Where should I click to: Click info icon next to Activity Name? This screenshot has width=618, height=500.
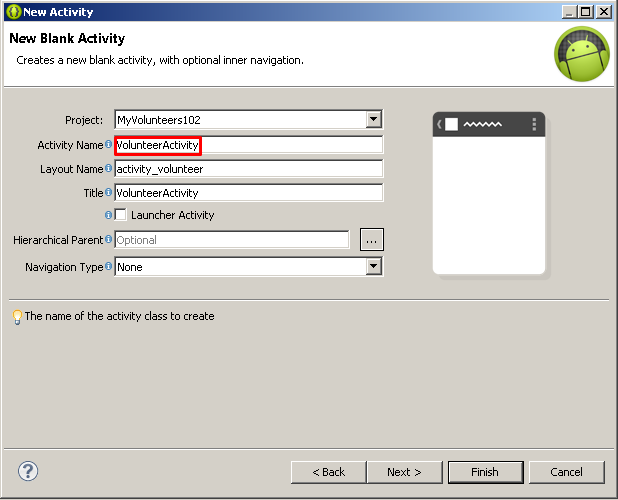click(x=108, y=144)
